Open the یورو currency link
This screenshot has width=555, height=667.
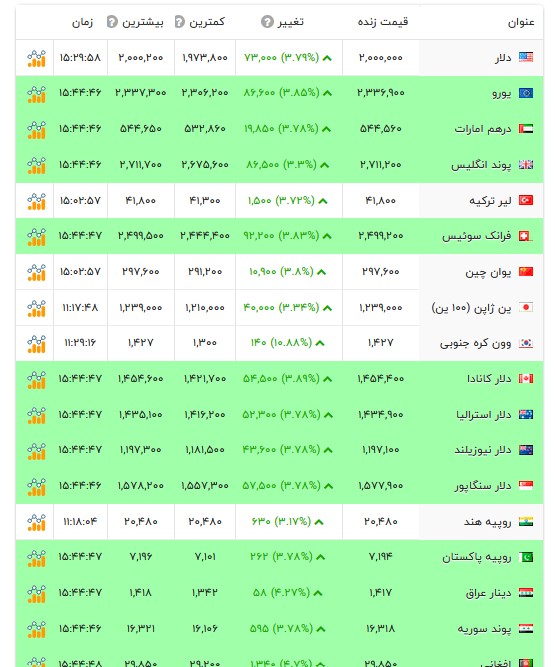(x=502, y=93)
